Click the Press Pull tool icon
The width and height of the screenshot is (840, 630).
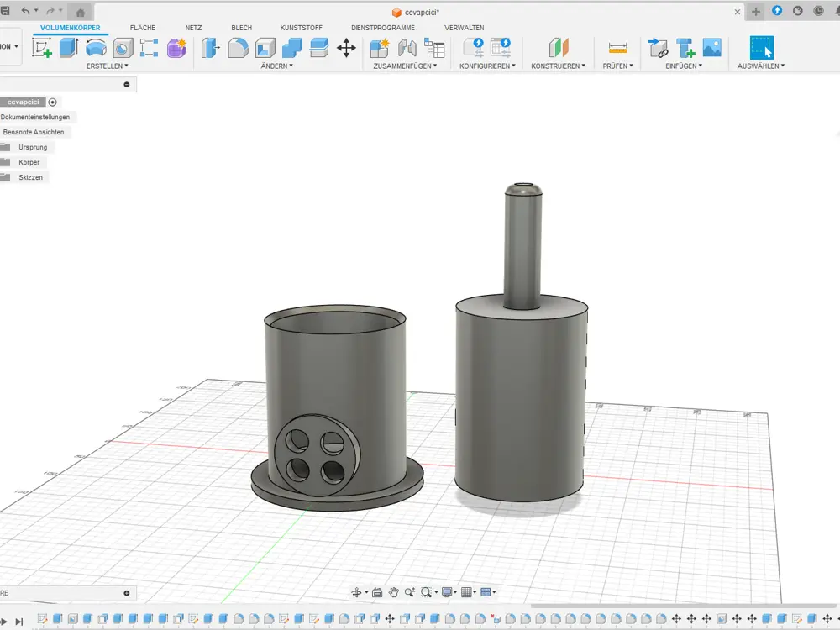point(211,48)
